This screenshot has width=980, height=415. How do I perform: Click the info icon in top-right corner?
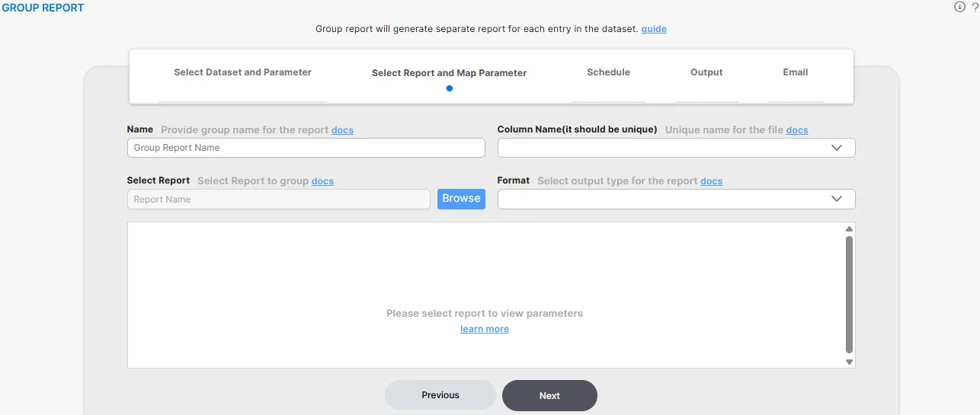coord(959,7)
